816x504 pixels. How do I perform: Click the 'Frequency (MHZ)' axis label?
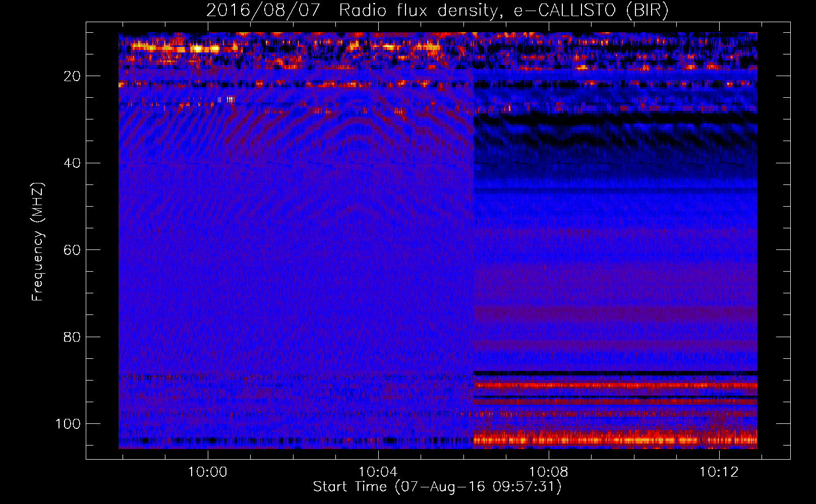pos(38,242)
